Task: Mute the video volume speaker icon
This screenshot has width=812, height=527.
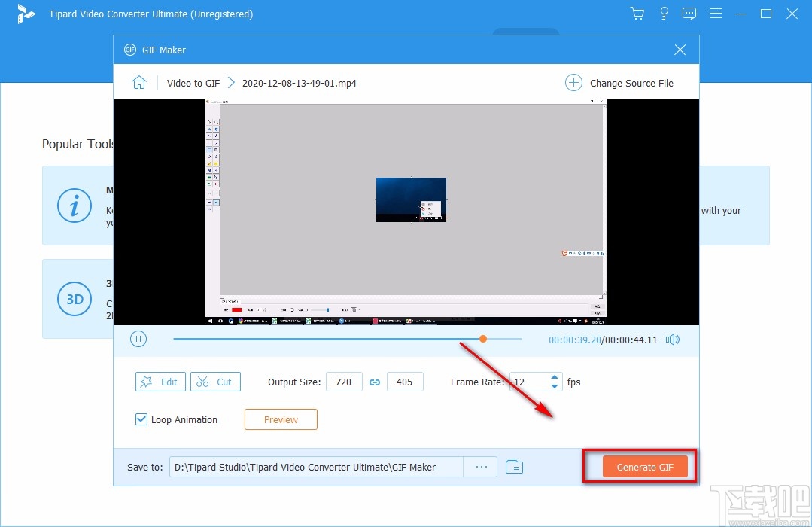Action: [672, 340]
